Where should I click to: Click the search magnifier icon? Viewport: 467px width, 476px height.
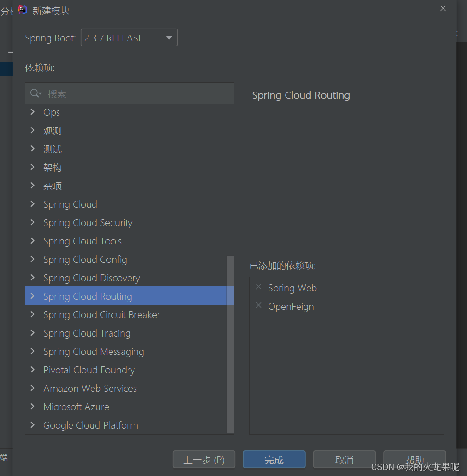(35, 93)
